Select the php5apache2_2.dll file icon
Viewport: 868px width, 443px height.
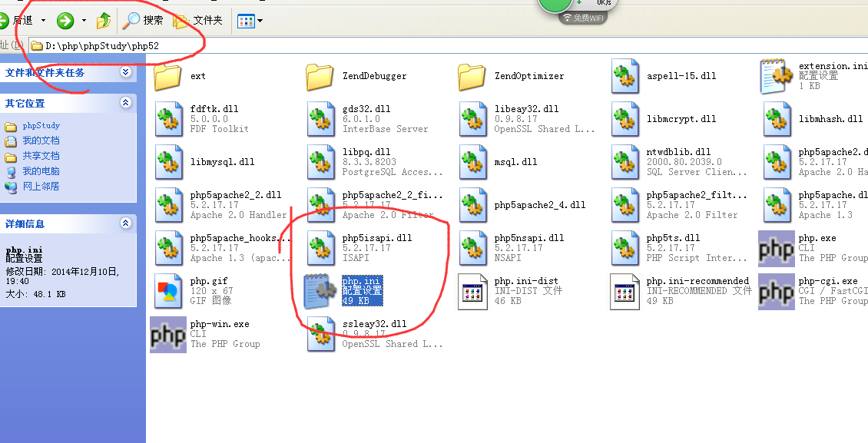[169, 205]
